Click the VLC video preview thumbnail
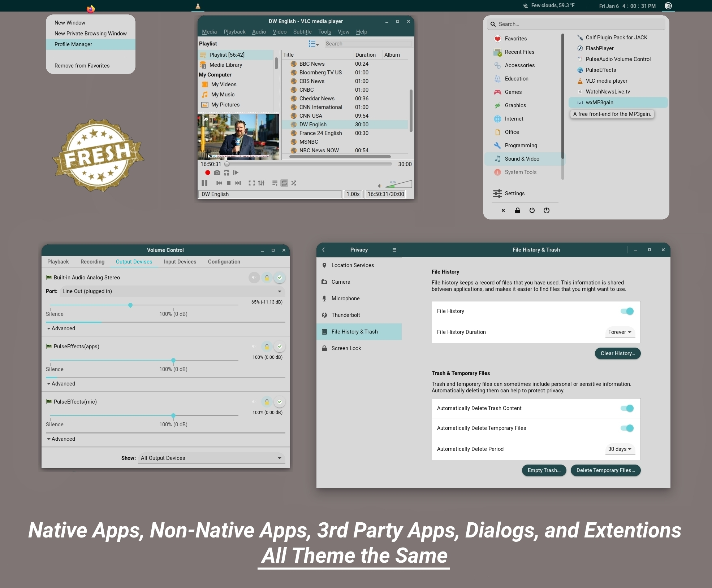Image resolution: width=712 pixels, height=588 pixels. [x=238, y=137]
